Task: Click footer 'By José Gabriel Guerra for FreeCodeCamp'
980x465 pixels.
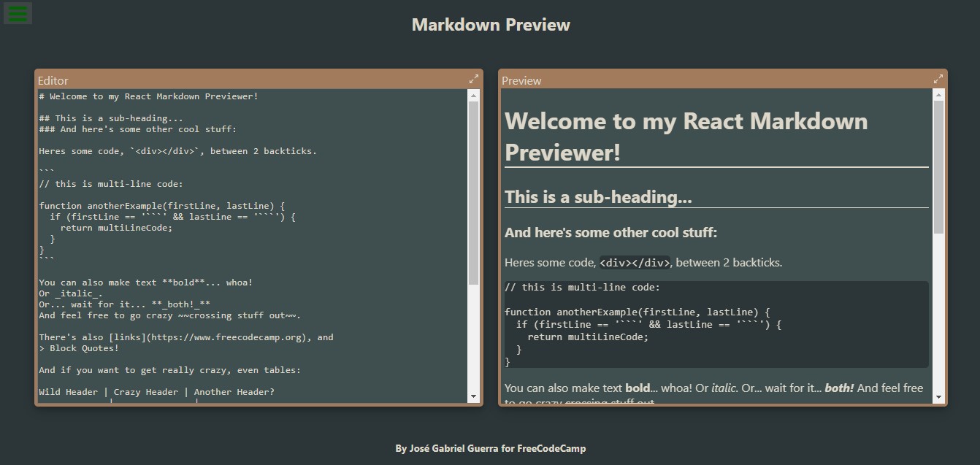Action: [491, 448]
